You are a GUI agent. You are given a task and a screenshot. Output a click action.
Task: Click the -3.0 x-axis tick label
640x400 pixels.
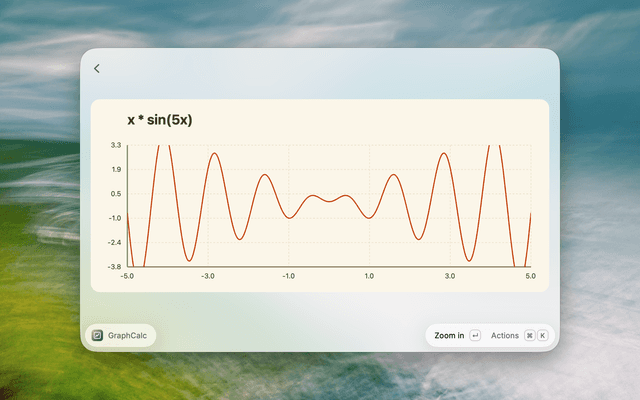coord(208,276)
